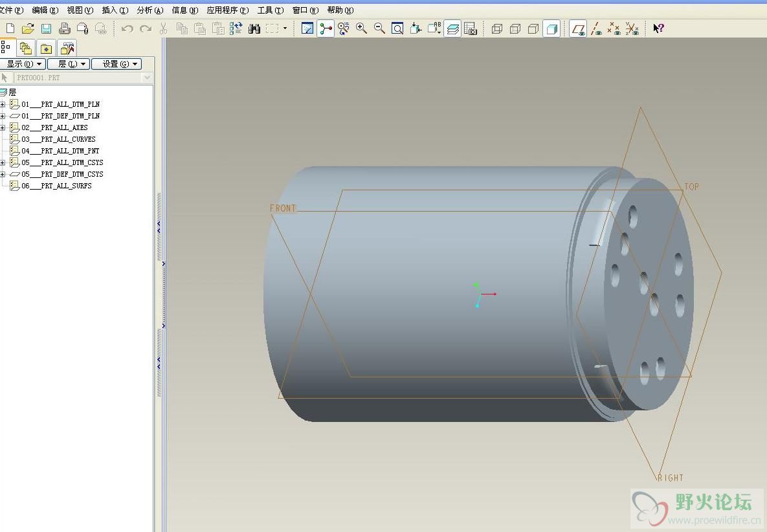This screenshot has width=767, height=532.
Task: Redo the last undone operation
Action: pos(145,29)
